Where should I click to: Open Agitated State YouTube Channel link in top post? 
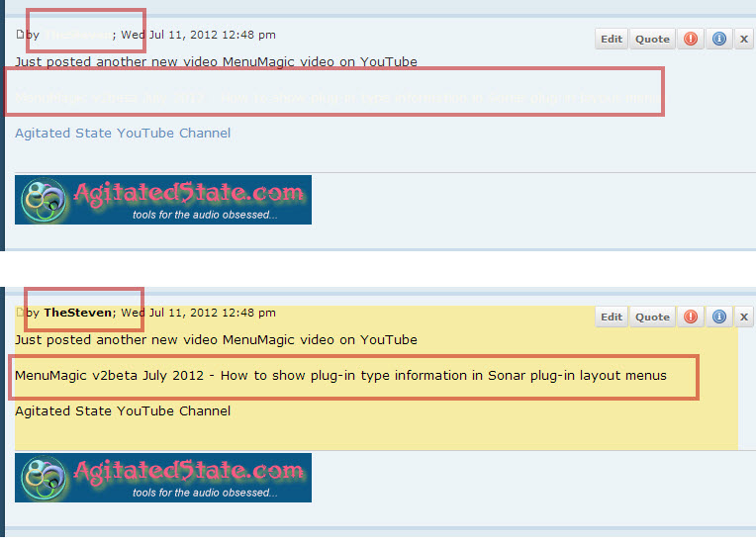[x=123, y=133]
